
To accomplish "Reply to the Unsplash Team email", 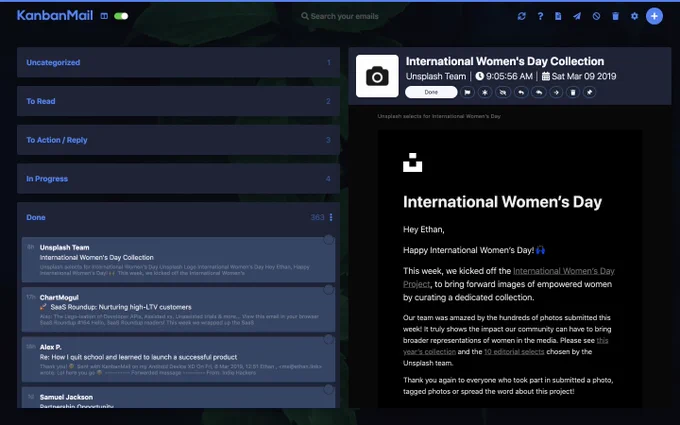I will tap(521, 92).
